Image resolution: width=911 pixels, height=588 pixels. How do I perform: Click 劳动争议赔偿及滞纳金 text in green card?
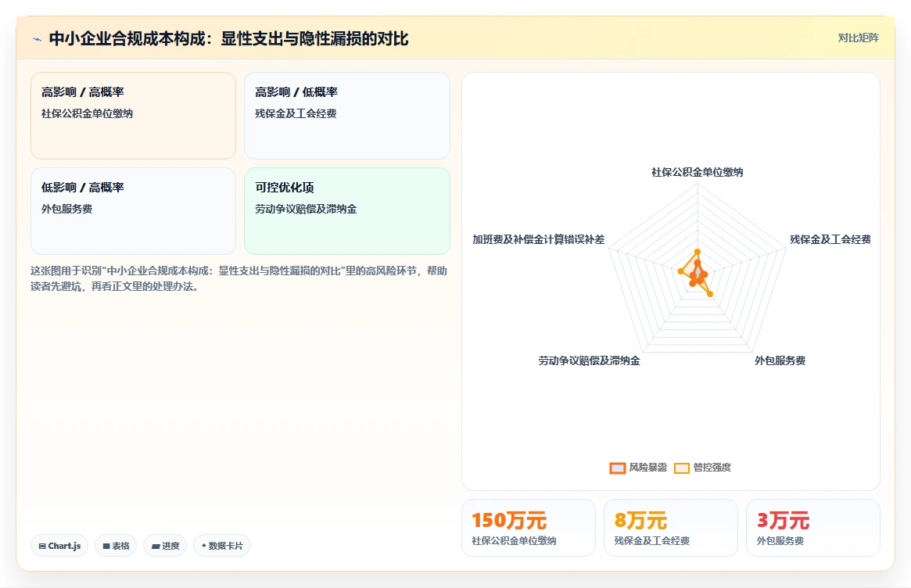coord(306,209)
